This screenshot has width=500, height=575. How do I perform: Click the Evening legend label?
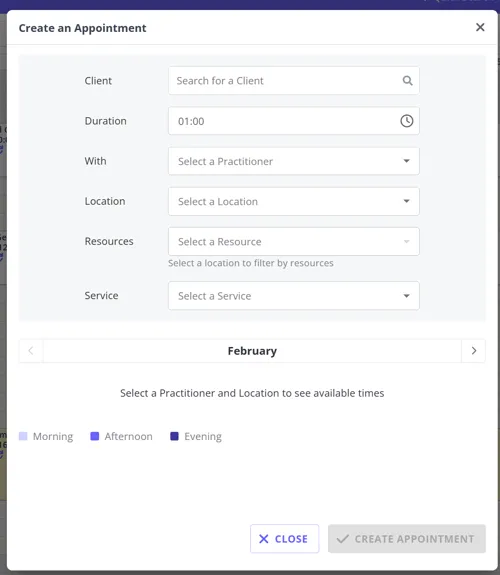pos(203,436)
